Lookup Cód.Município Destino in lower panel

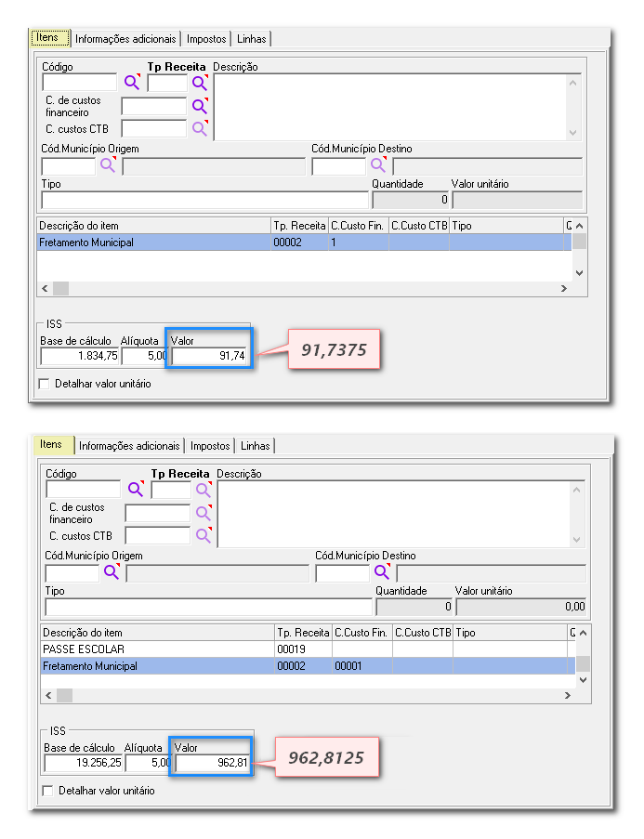click(382, 571)
